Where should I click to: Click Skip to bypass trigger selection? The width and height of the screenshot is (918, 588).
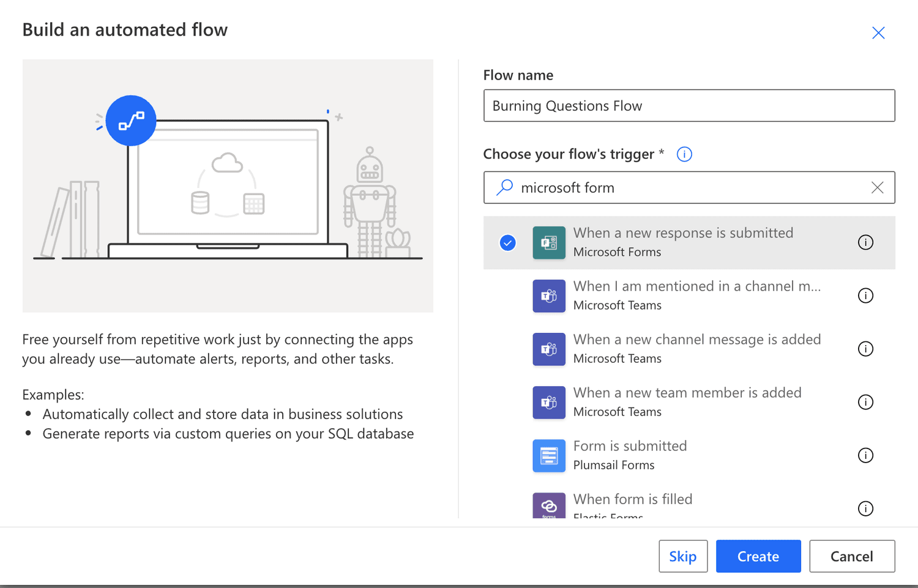click(x=682, y=556)
